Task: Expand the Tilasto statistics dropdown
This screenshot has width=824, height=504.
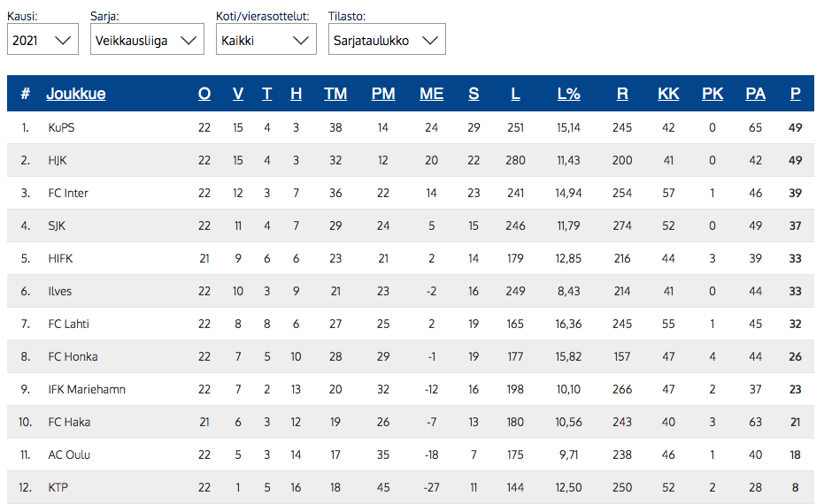Action: [386, 40]
